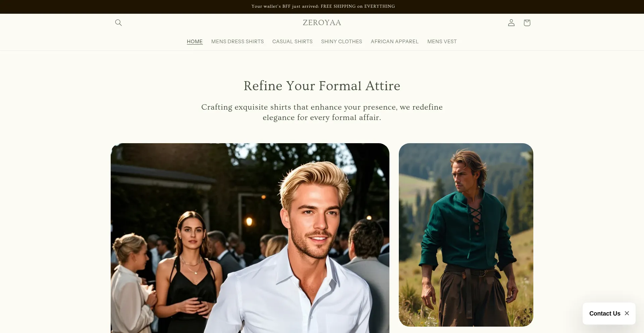Click the crafting exquisite shirts description text
This screenshot has height=333, width=644.
(x=322, y=112)
